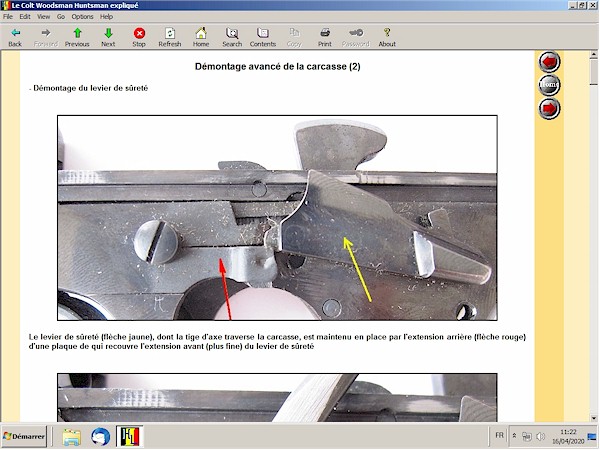
Task: Go back with the Back toolbar button
Action: click(x=15, y=38)
